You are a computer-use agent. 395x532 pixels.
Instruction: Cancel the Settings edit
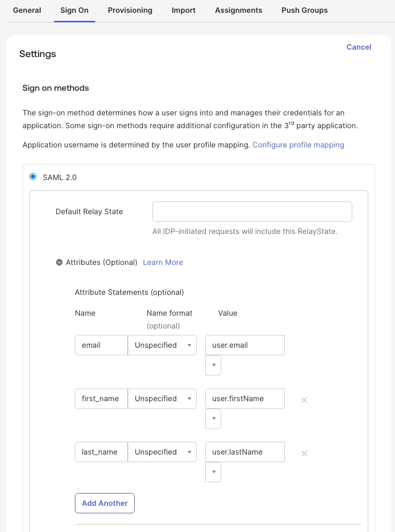click(x=359, y=47)
